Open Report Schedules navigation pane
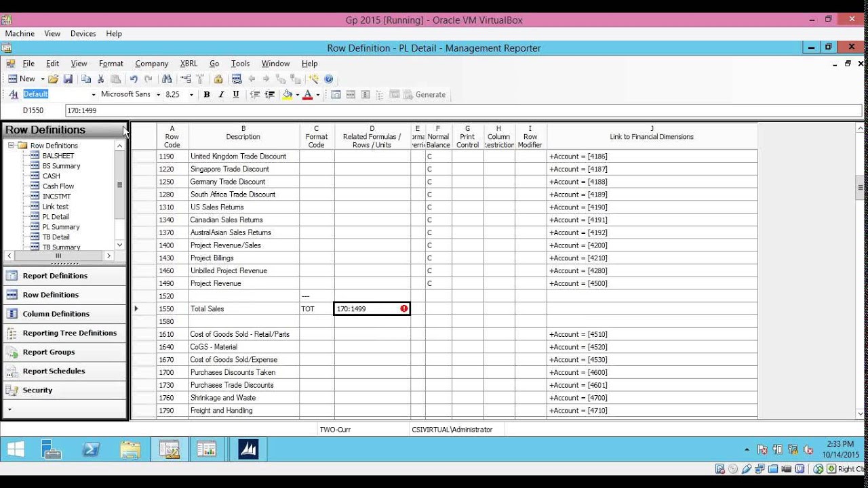The width and height of the screenshot is (868, 488). click(x=64, y=371)
